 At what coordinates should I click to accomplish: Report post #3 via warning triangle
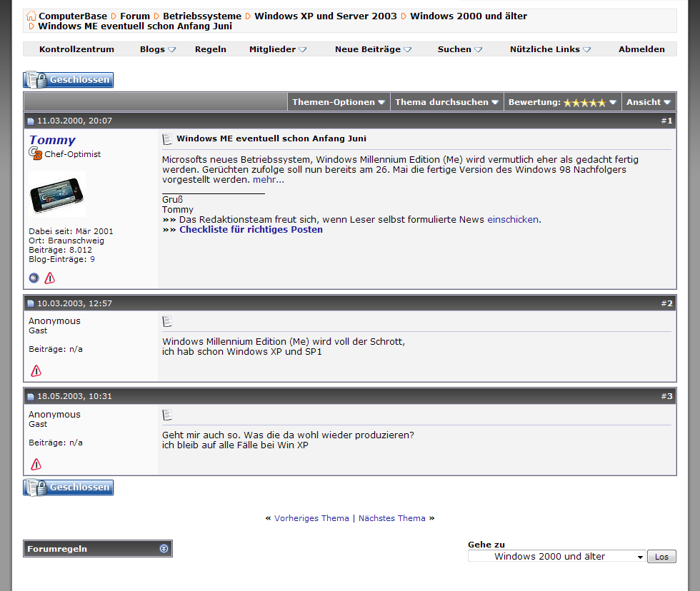click(36, 465)
